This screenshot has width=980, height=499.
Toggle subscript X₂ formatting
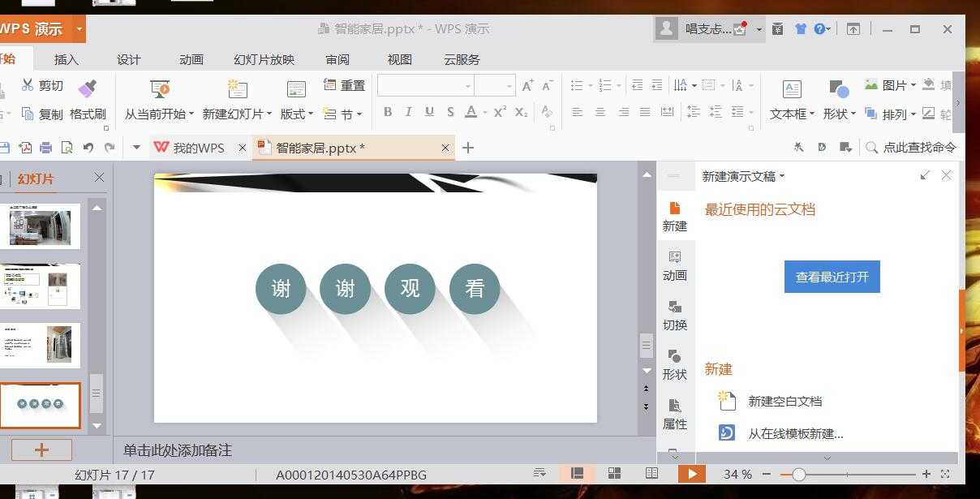click(522, 112)
